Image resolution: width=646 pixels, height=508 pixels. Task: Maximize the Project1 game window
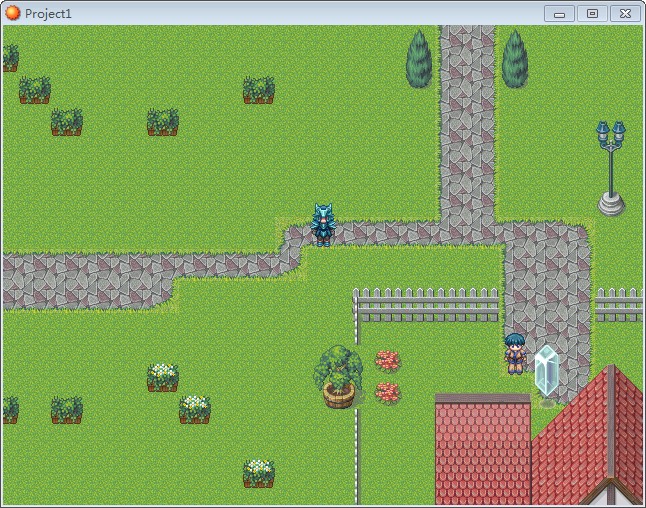tap(592, 14)
